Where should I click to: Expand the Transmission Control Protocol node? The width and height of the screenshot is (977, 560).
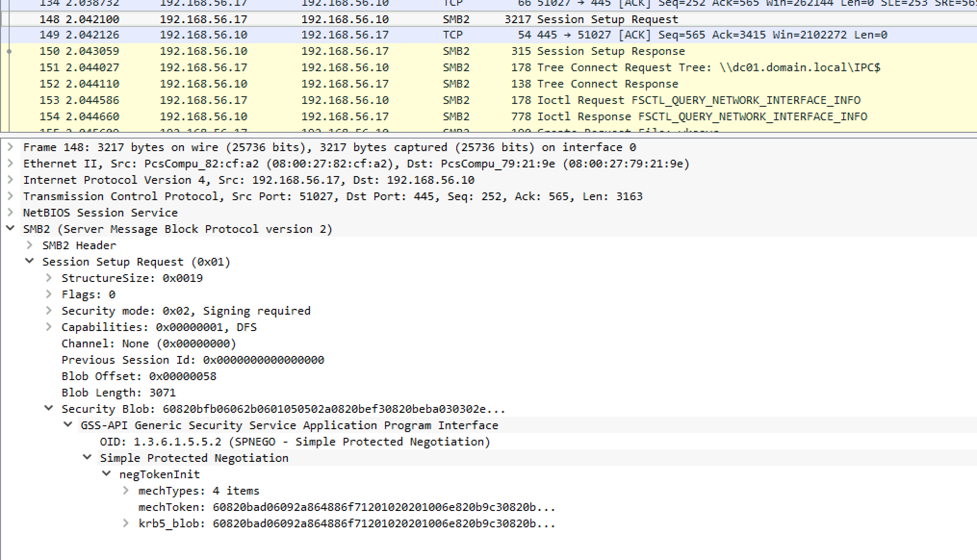(10, 196)
